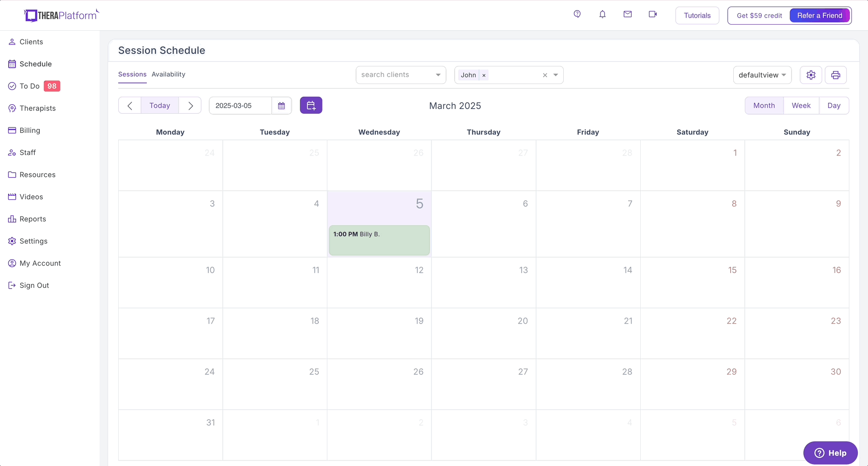Viewport: 868px width, 466px height.
Task: Expand the therapist filter dropdown arrow
Action: 556,75
